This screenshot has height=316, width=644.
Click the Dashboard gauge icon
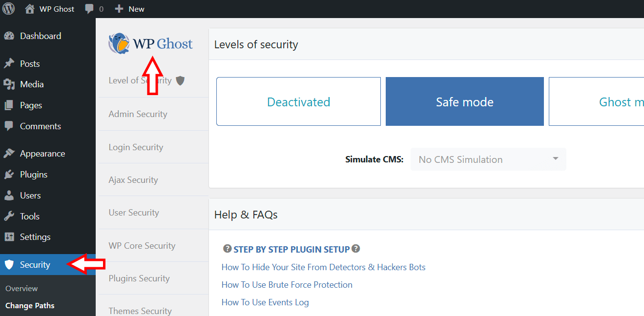point(9,36)
